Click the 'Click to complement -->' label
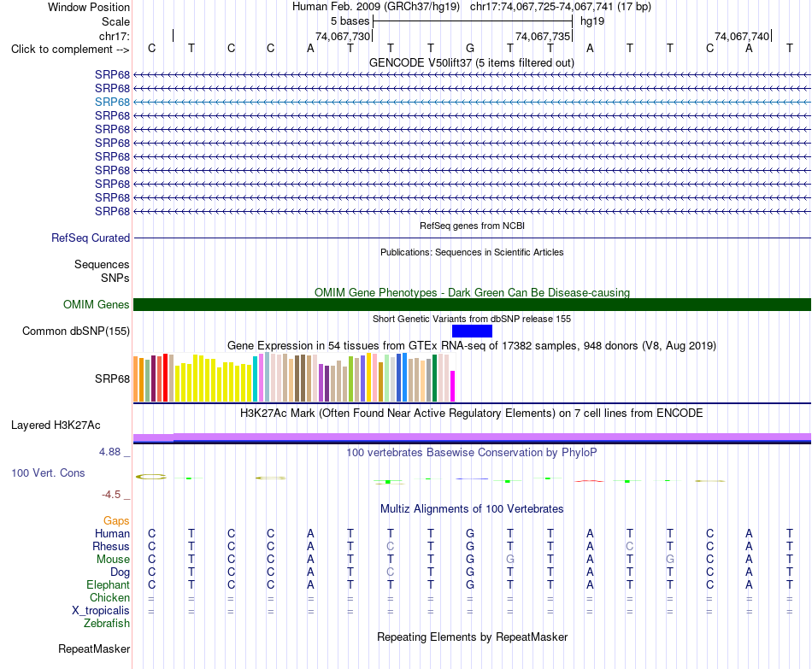This screenshot has width=812, height=669. (70, 50)
